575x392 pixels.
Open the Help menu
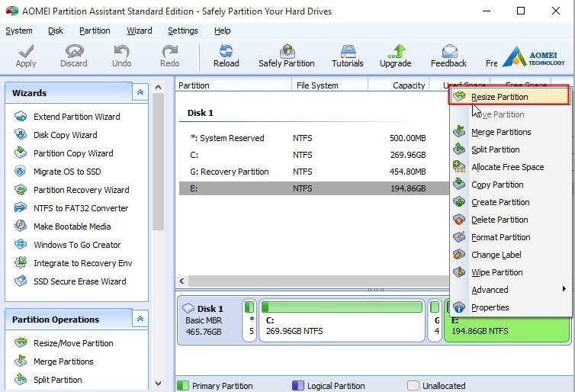click(222, 31)
